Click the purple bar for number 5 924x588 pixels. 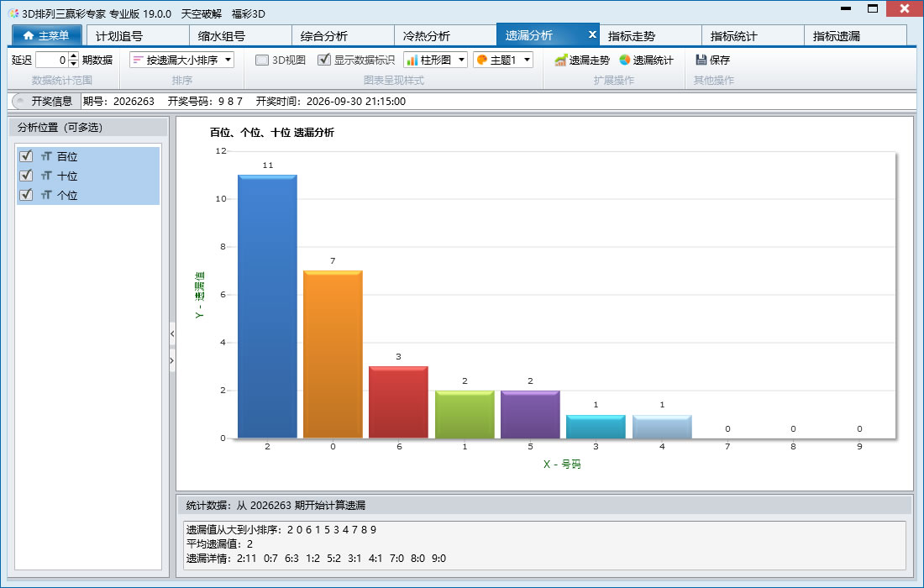pyautogui.click(x=530, y=414)
